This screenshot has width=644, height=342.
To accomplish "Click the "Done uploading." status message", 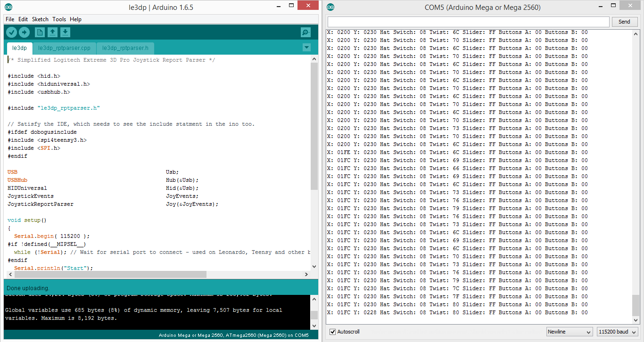I will 28,288.
